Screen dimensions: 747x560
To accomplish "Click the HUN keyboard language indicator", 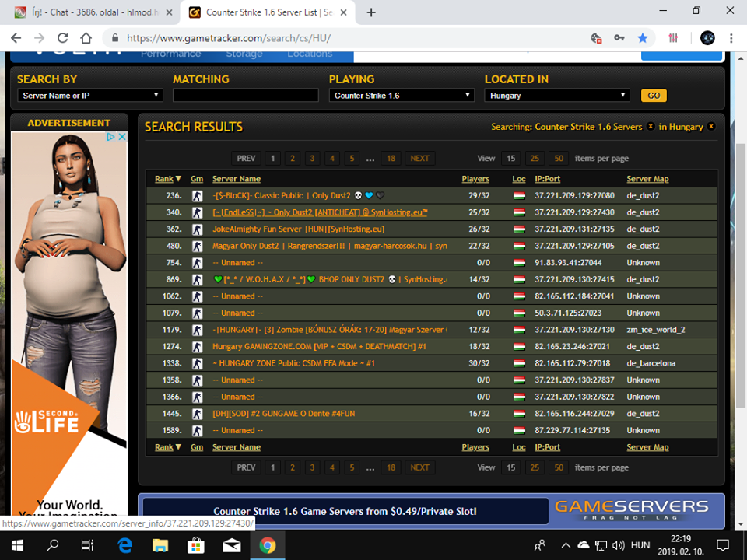I will pyautogui.click(x=640, y=545).
